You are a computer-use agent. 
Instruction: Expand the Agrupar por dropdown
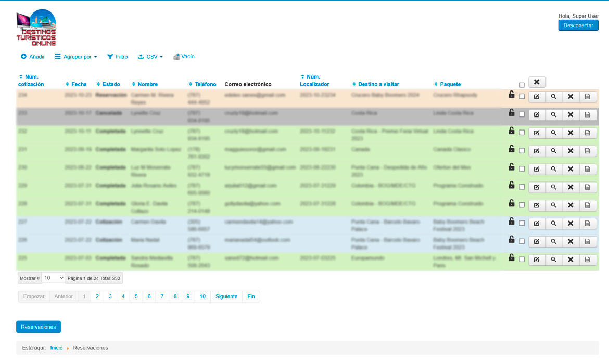point(77,57)
